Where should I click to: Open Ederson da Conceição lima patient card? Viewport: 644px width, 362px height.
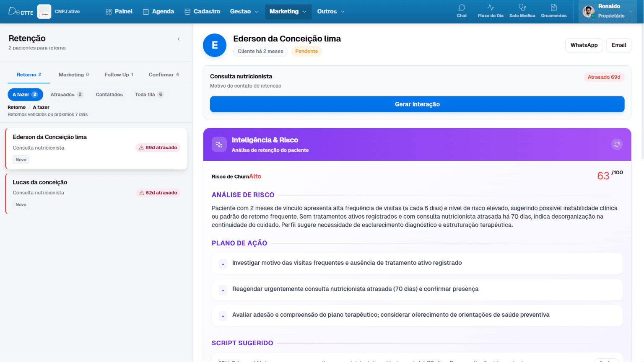click(96, 148)
